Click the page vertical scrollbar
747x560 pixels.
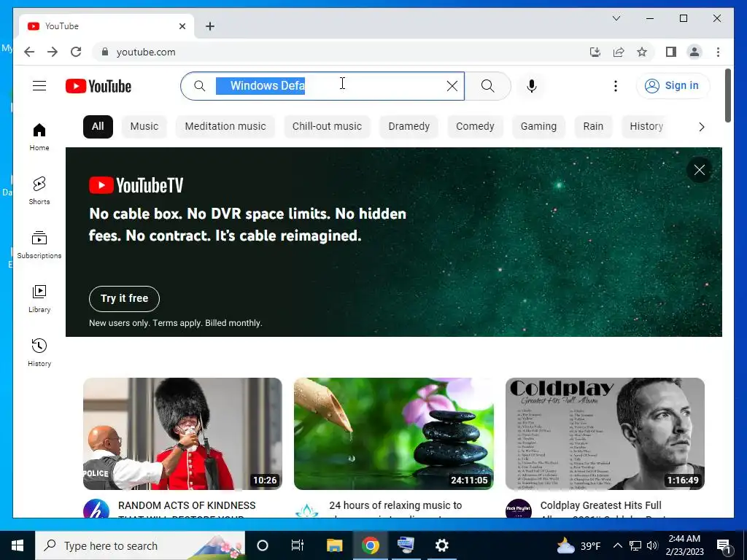click(727, 96)
